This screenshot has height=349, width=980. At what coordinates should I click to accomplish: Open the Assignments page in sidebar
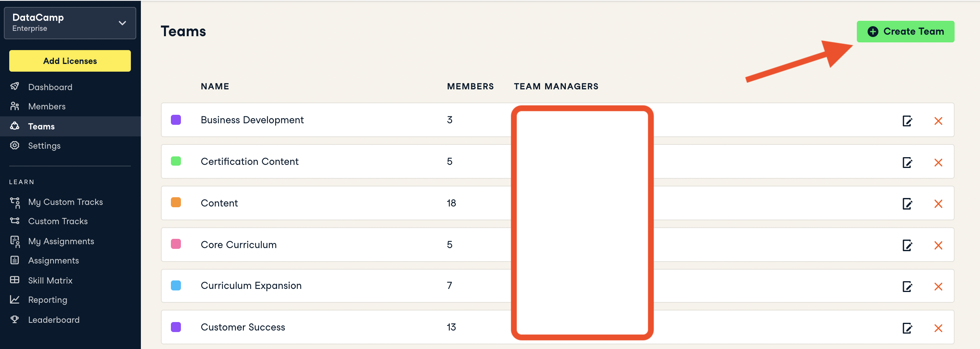point(54,261)
